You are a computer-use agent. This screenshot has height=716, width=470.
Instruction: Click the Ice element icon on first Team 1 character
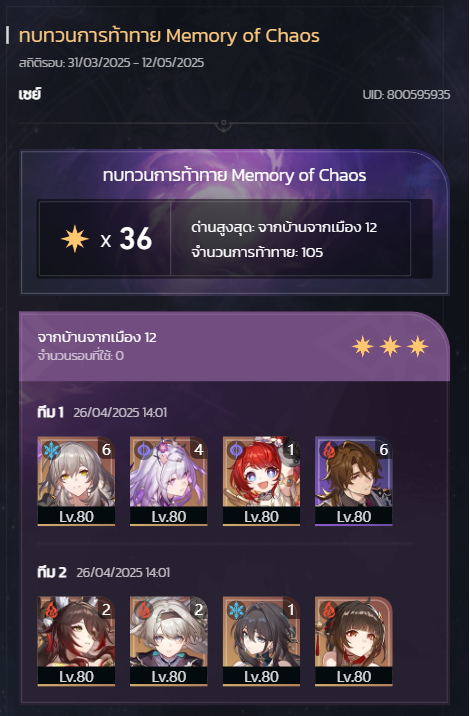(51, 451)
